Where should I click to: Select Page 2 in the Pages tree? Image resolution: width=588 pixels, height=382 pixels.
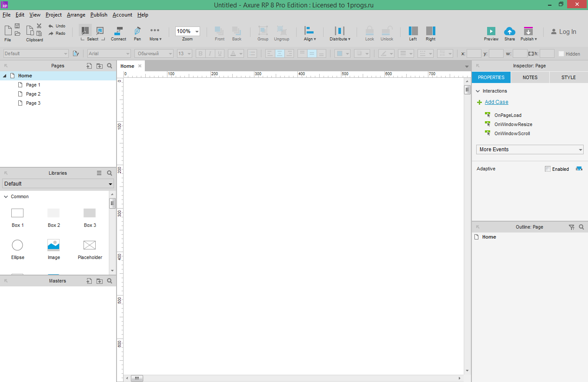coord(33,94)
